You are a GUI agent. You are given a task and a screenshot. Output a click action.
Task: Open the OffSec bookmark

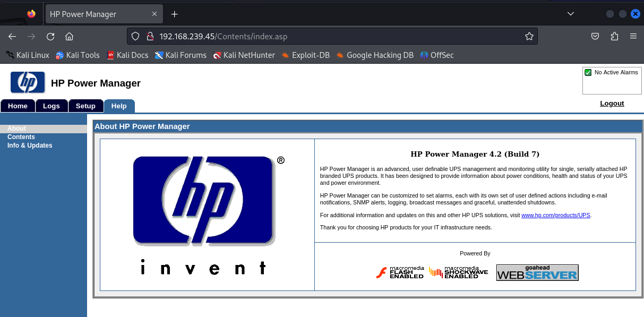click(437, 55)
